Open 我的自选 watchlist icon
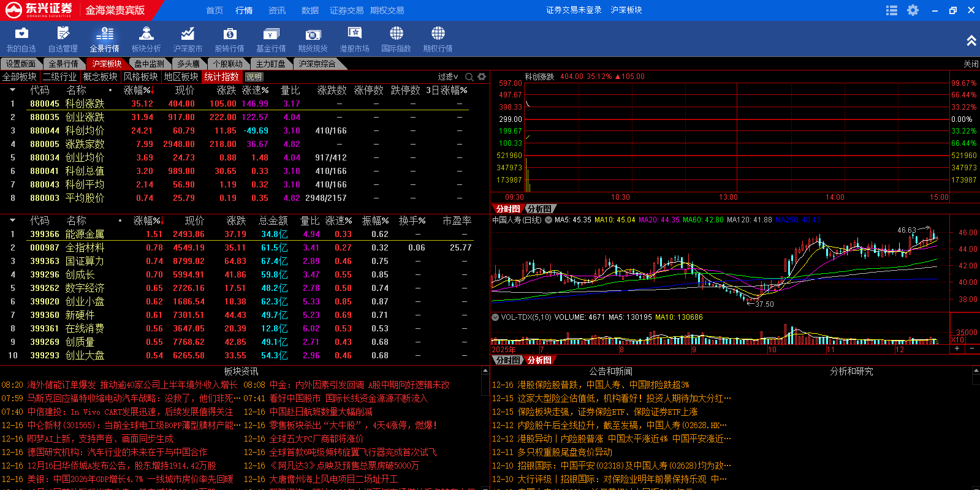The width and height of the screenshot is (980, 490). tap(21, 34)
